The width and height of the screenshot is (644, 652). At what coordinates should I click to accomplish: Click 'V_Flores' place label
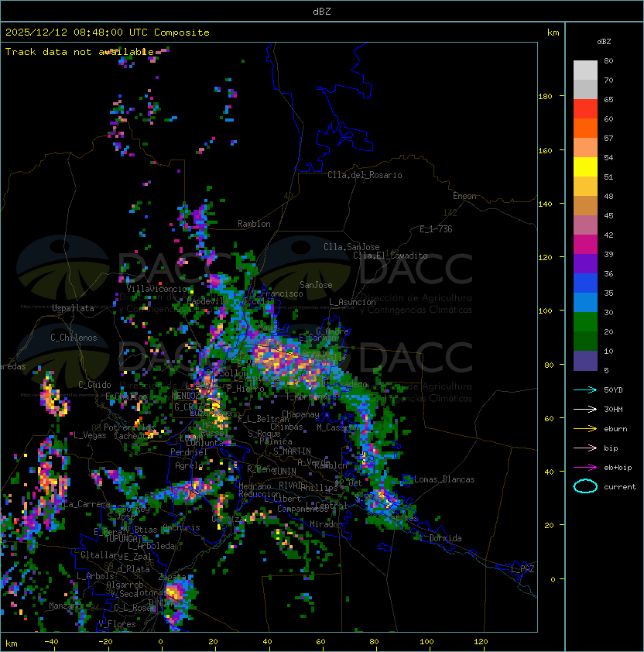click(117, 624)
